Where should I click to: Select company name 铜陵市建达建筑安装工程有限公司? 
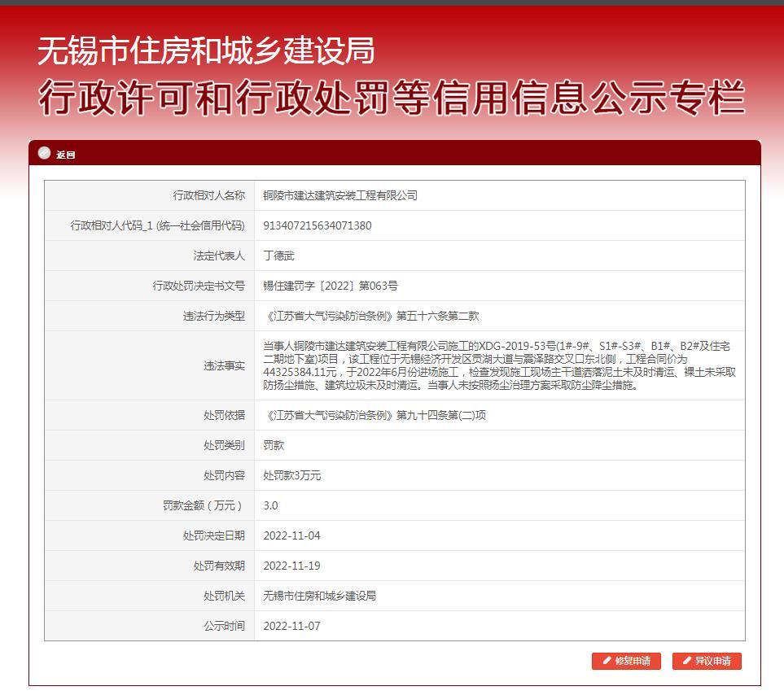click(339, 195)
